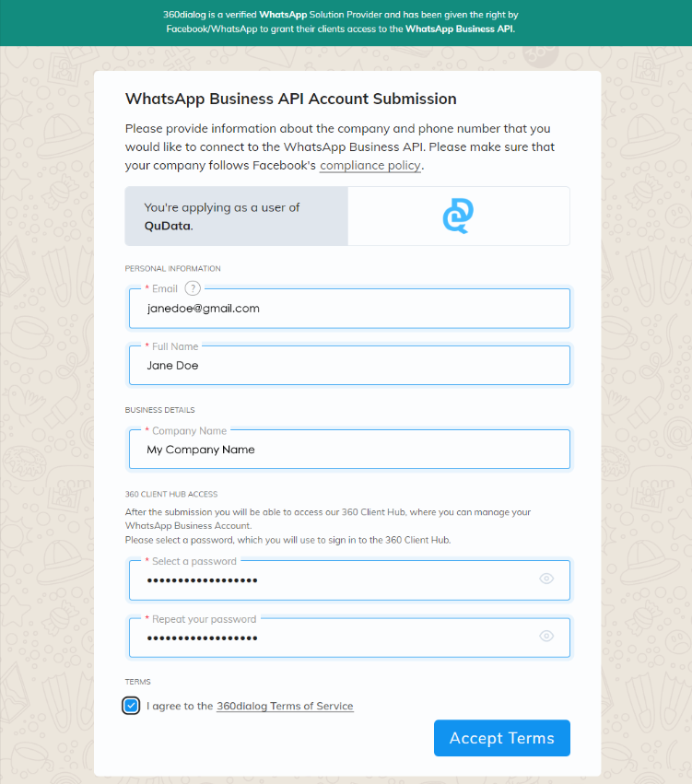Screen dimensions: 692x784
Task: Focus the Email field with janedoe@gmail.com
Action: coord(349,309)
